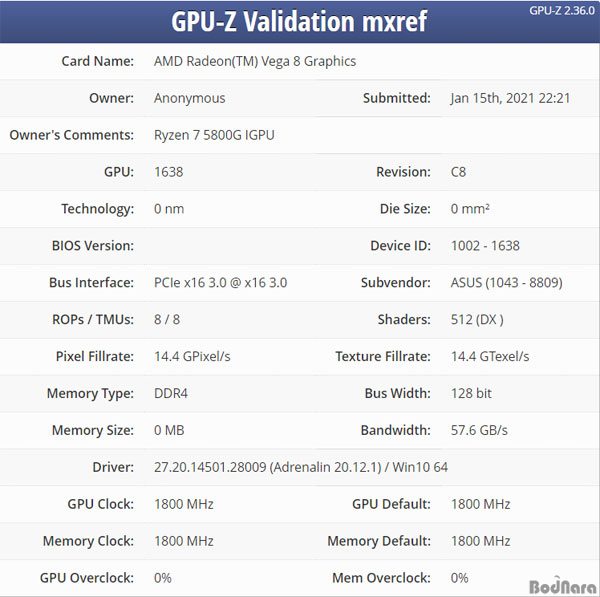
Task: Select the Bandwidth value 57.6 GB/s
Action: pos(479,431)
